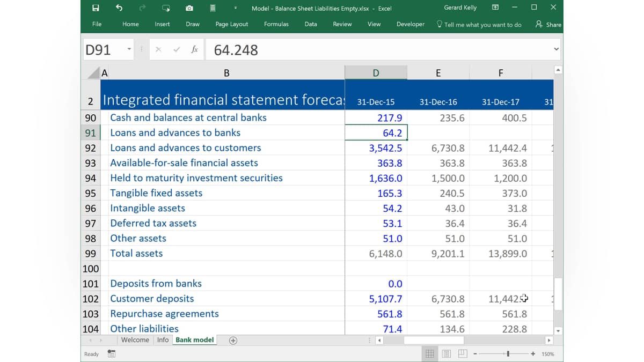Click the user name Gerard Kelly

460,8
